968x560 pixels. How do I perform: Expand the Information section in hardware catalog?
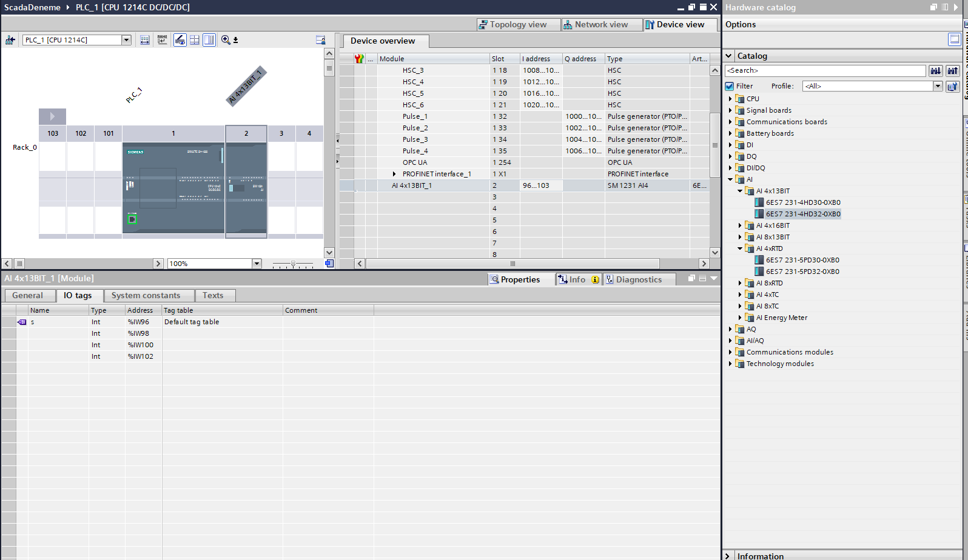pos(728,556)
